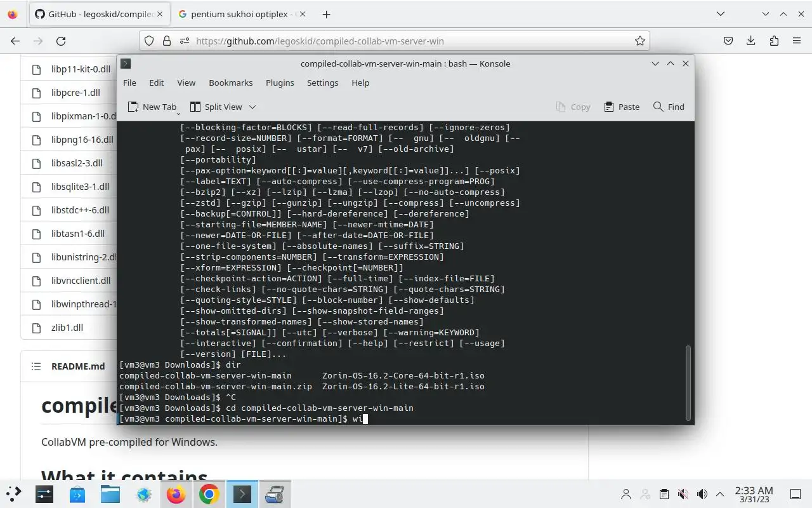Open Konsole Settings menu
Screen dimensions: 812x508
pyautogui.click(x=322, y=83)
